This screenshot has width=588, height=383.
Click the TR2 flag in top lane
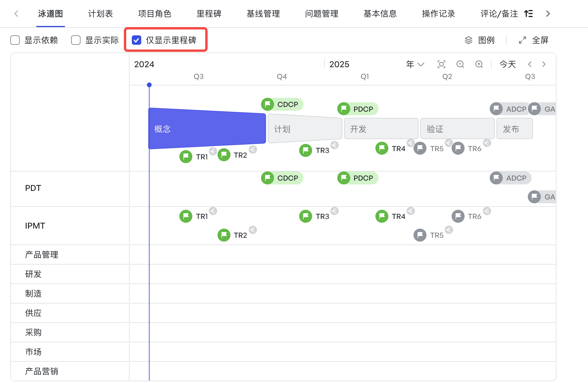click(x=224, y=155)
